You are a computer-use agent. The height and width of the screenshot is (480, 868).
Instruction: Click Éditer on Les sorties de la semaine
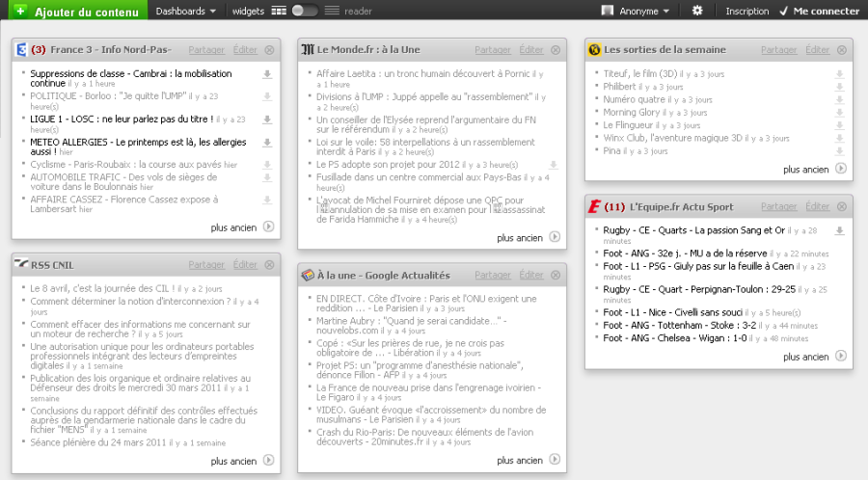[x=817, y=50]
